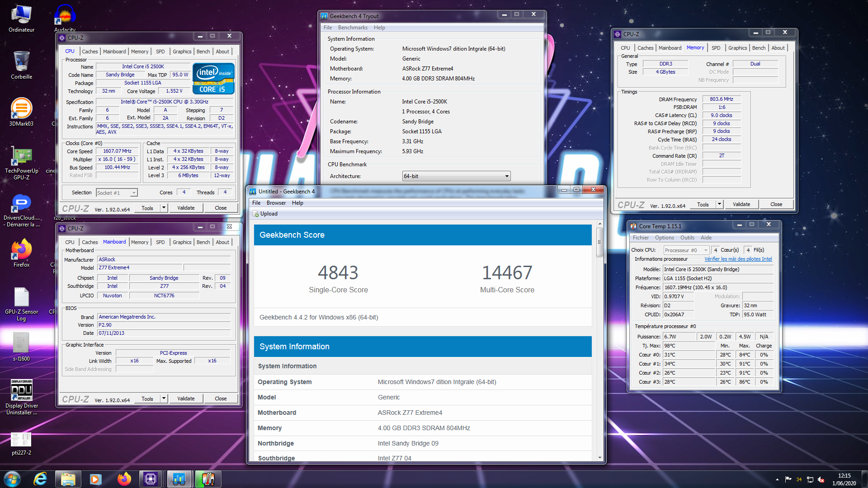Open the Audacity desktop shortcut
This screenshot has height=488, width=868.
coord(65,18)
